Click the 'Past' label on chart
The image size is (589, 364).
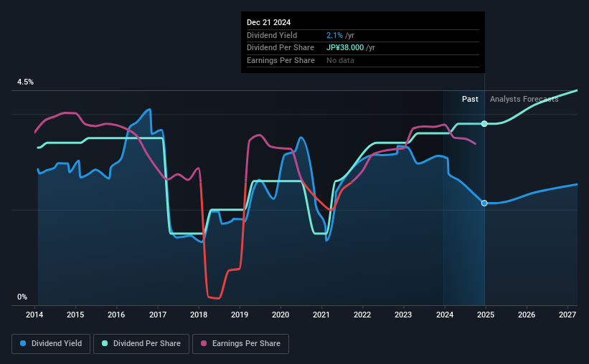[470, 99]
